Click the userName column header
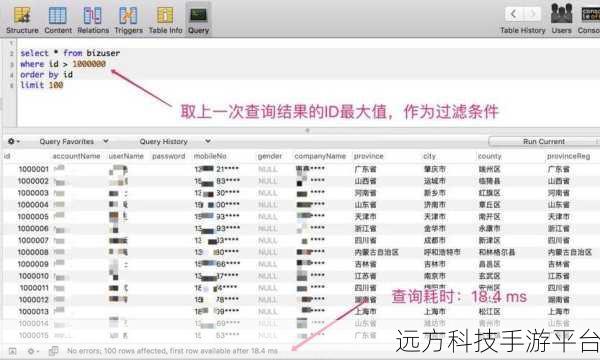Screen dimensions: 600x360 pyautogui.click(x=126, y=156)
